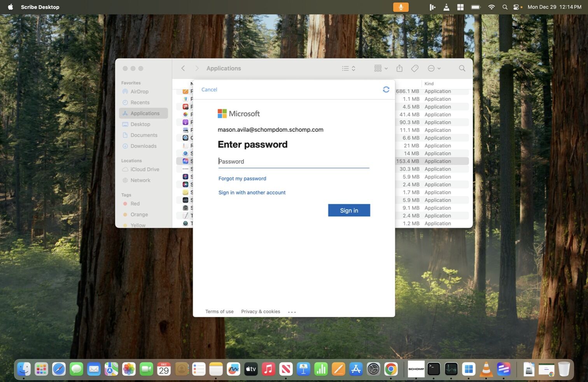The image size is (588, 382).
Task: Select Recents in the Finder sidebar
Action: (x=143, y=102)
